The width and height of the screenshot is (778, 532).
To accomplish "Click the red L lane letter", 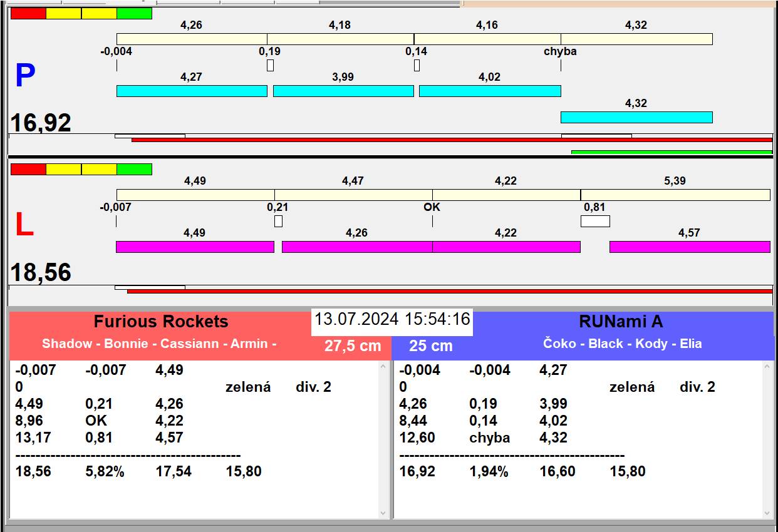I will click(x=24, y=225).
